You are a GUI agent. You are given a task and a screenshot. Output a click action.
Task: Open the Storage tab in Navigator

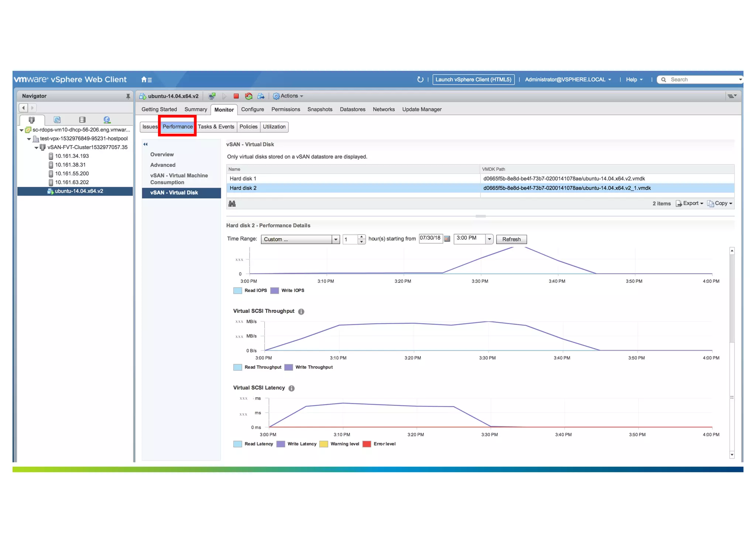click(x=82, y=120)
